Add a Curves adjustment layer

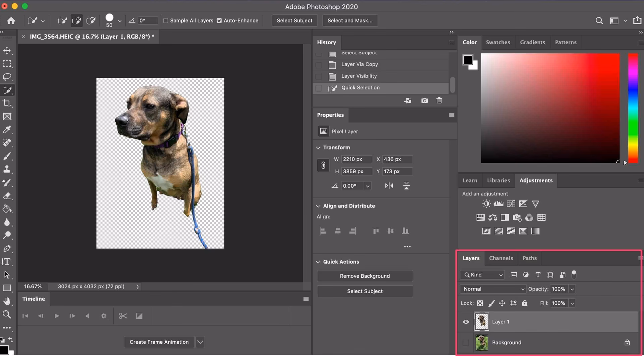511,204
